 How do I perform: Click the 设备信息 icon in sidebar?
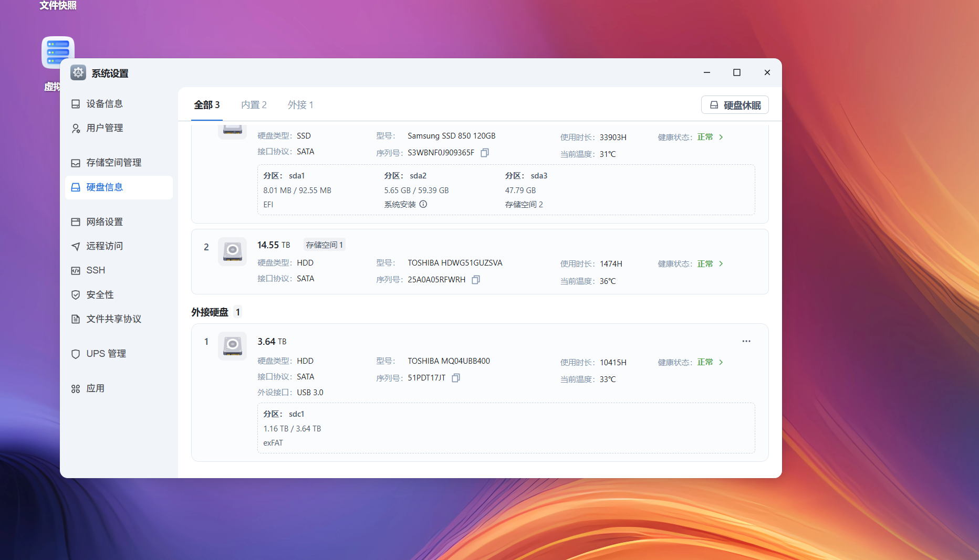(76, 104)
